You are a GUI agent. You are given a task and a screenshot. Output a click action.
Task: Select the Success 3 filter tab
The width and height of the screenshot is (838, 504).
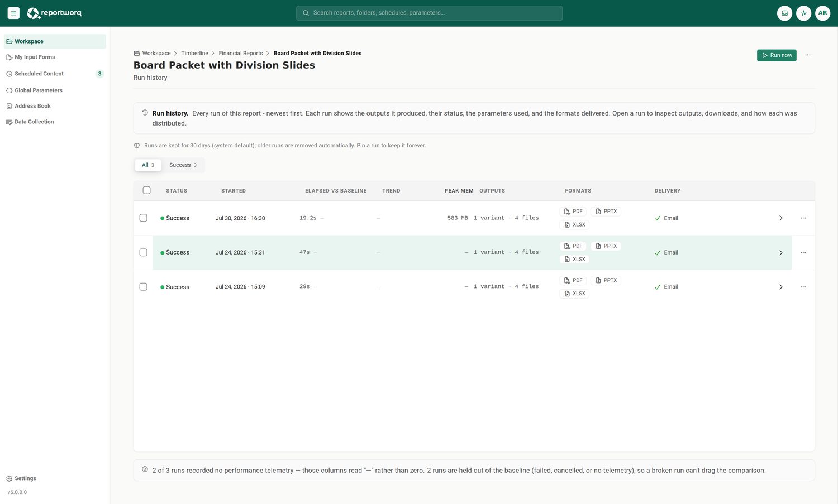pos(183,165)
